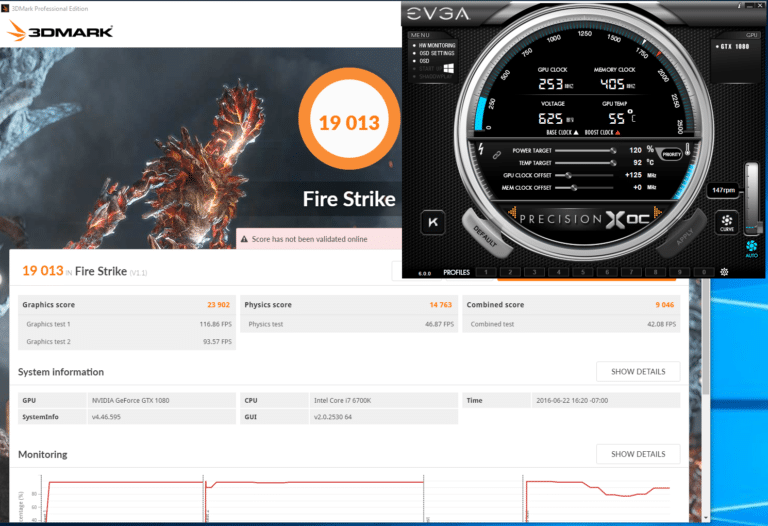Click the EVGA logo
This screenshot has height=526, width=768.
coord(438,14)
